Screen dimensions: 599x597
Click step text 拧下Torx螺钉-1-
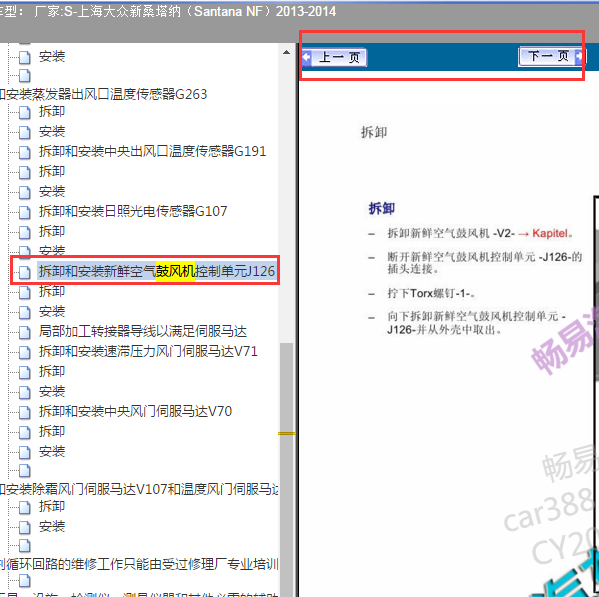click(431, 293)
